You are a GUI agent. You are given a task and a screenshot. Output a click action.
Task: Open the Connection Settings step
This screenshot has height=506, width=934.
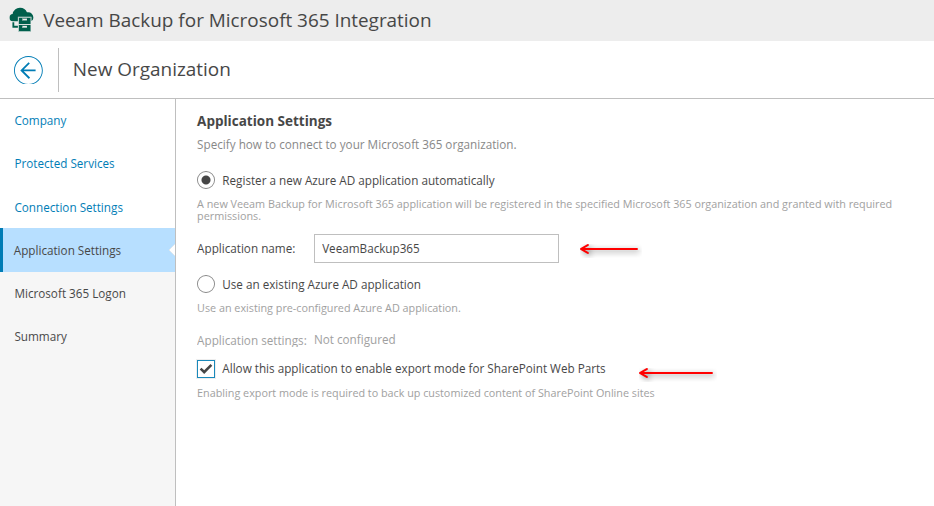(69, 208)
